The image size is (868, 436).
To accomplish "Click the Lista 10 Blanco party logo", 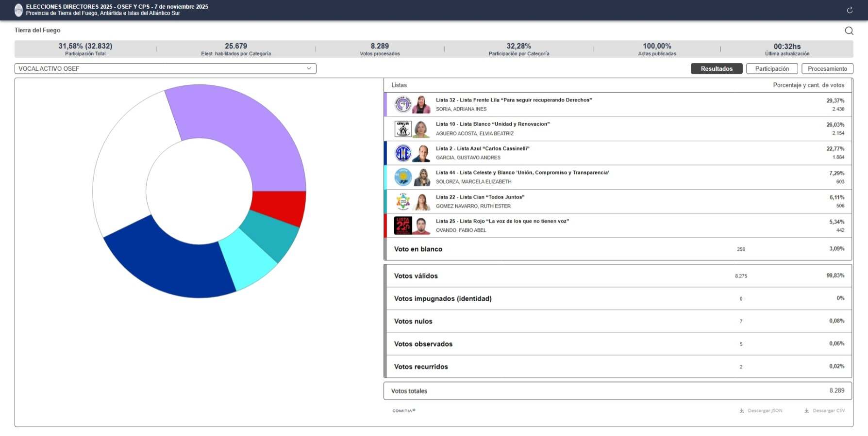I will (402, 129).
